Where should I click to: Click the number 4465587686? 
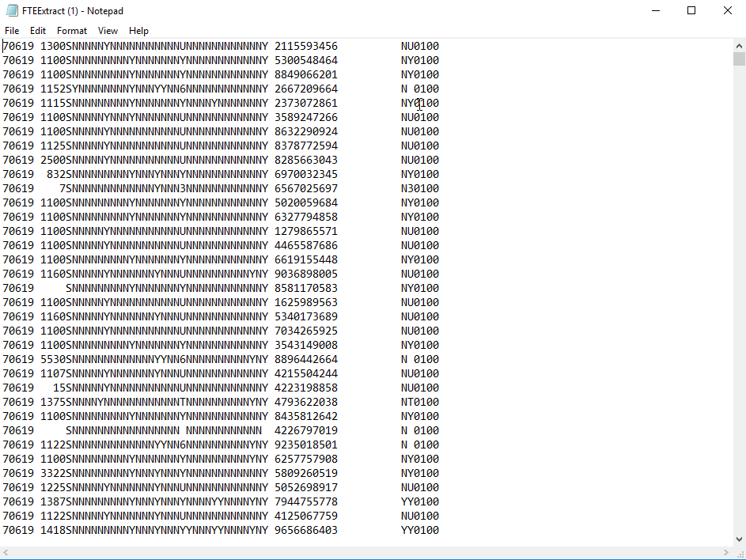306,245
